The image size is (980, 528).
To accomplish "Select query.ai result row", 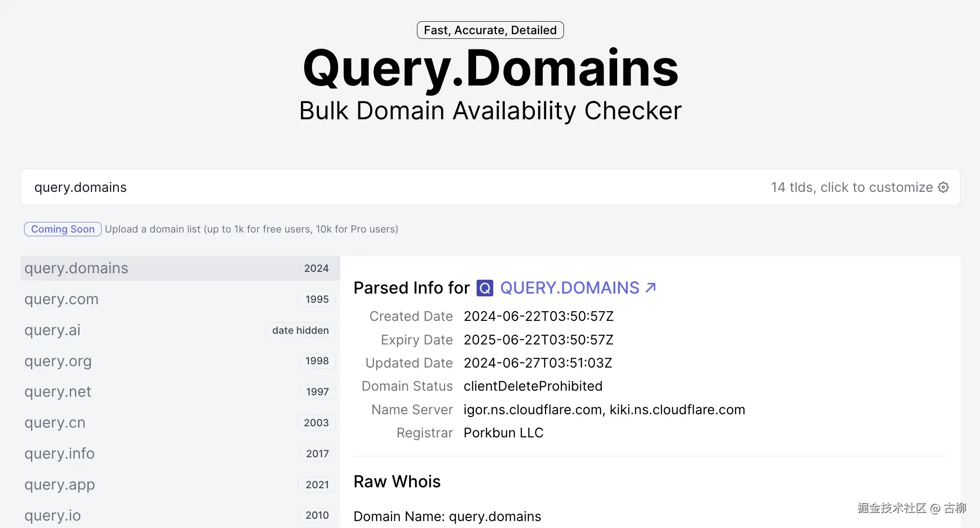I will click(52, 330).
